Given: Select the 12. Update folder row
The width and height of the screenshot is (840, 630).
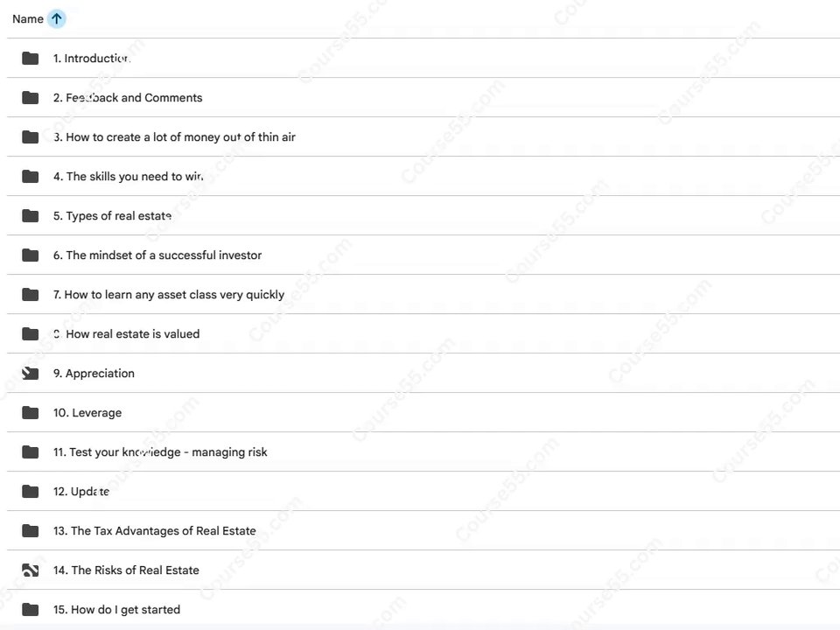Looking at the screenshot, I should pyautogui.click(x=423, y=491).
